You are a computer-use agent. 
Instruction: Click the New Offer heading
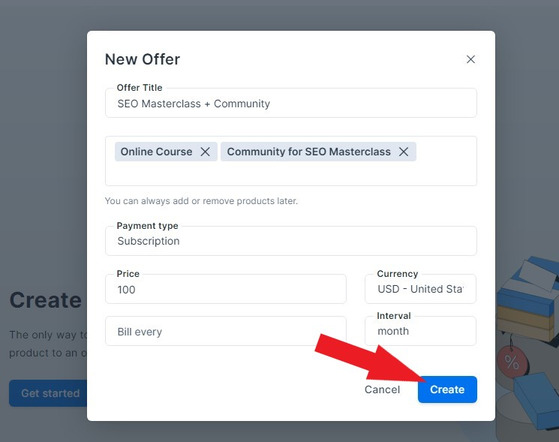pyautogui.click(x=143, y=59)
